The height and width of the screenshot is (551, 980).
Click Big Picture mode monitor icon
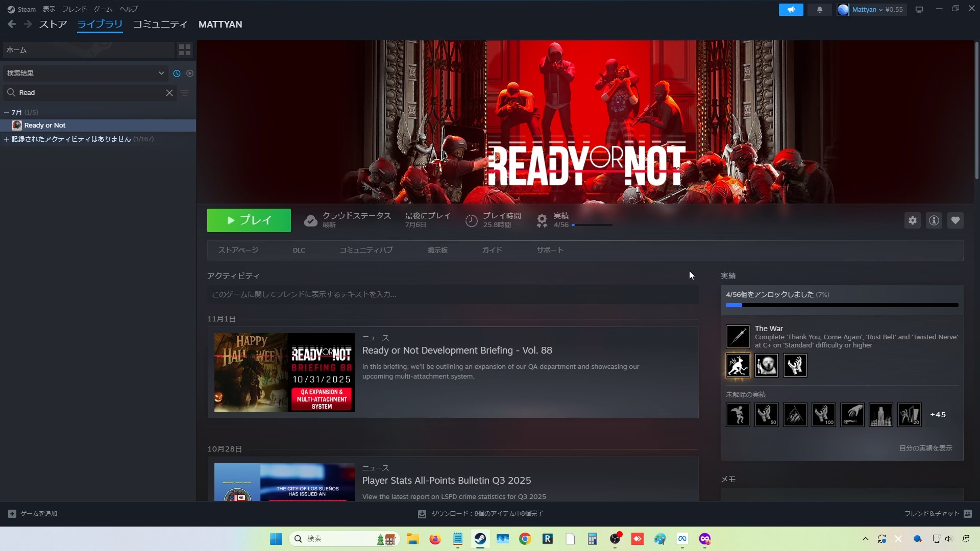[919, 10]
